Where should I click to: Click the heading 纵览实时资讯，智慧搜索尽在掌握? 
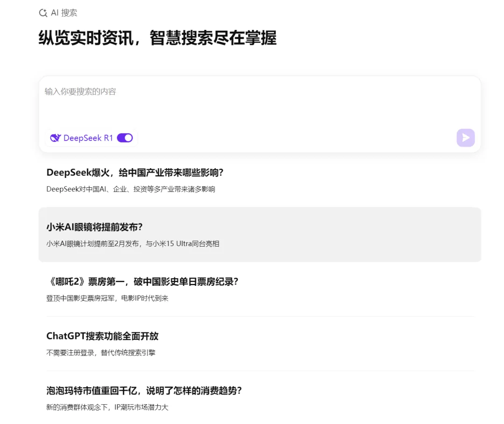(x=158, y=38)
